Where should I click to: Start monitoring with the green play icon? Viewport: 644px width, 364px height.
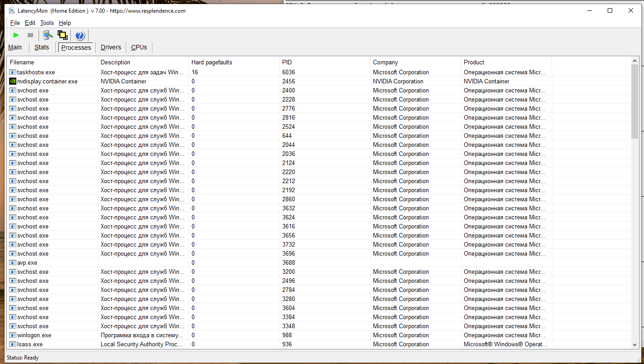click(x=16, y=35)
